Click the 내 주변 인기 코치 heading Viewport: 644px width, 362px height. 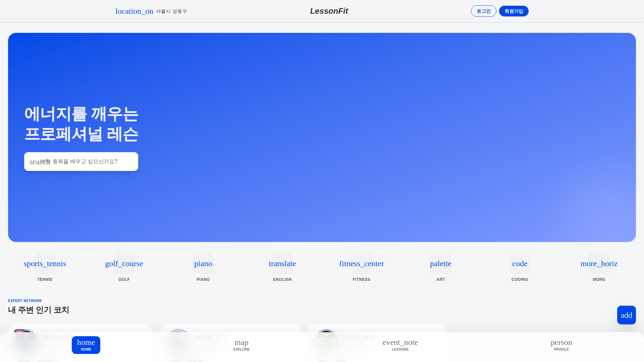pos(39,310)
